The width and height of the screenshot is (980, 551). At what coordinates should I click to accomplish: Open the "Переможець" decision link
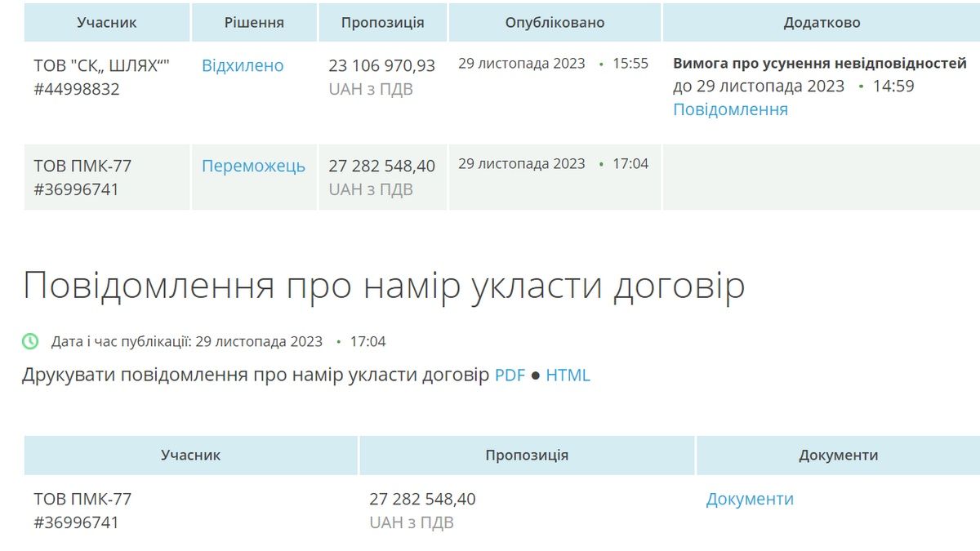pos(253,166)
